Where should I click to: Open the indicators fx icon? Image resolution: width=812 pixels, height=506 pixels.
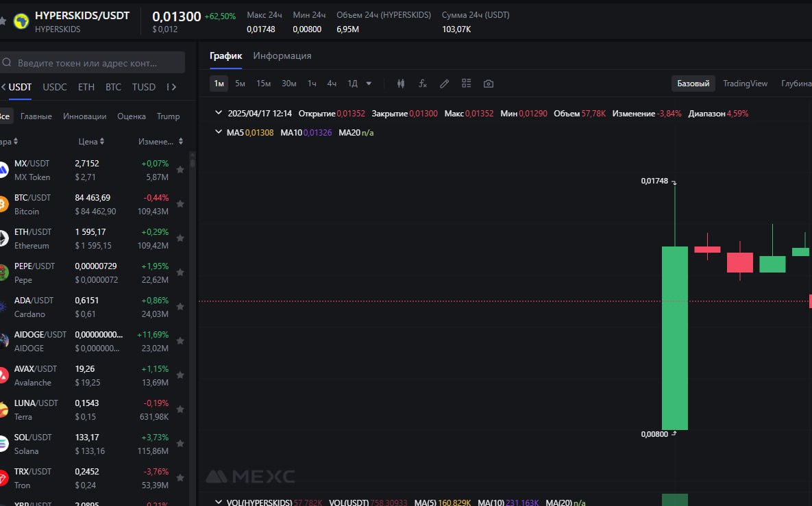coord(423,84)
